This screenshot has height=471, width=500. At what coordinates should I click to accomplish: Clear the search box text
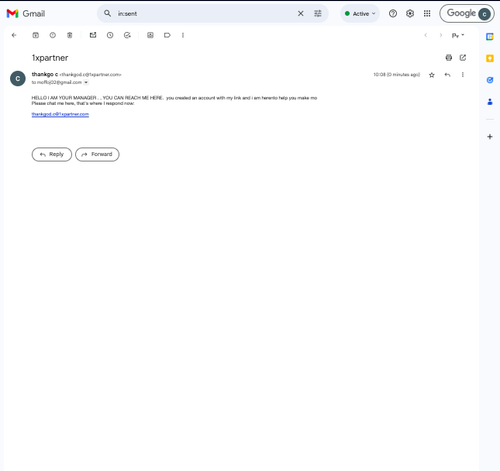(x=300, y=13)
